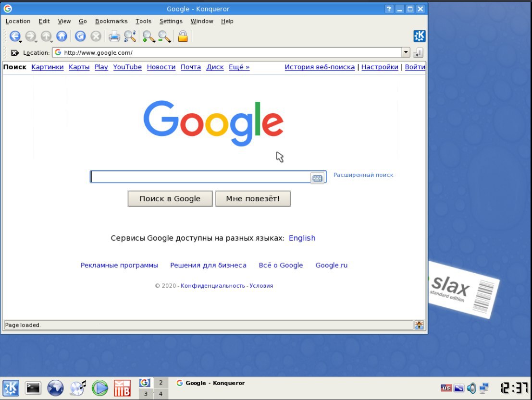
Task: Open the music CD player icon
Action: tap(78, 388)
